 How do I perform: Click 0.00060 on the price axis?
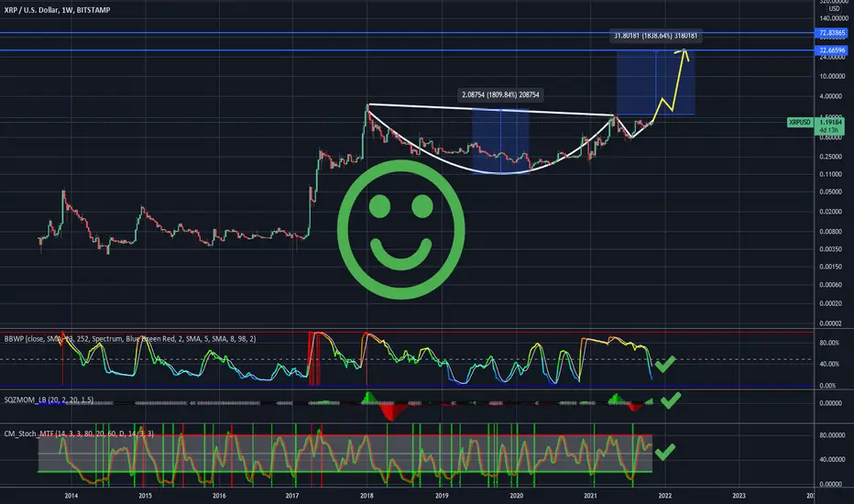click(832, 285)
